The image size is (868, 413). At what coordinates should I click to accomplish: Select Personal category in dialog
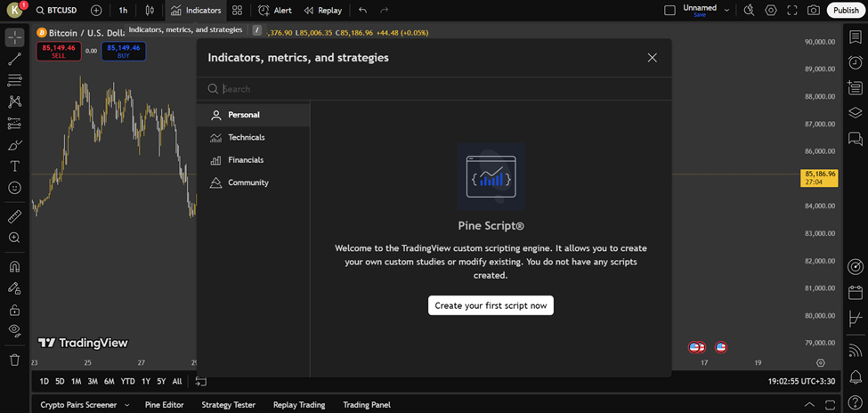[x=254, y=115]
